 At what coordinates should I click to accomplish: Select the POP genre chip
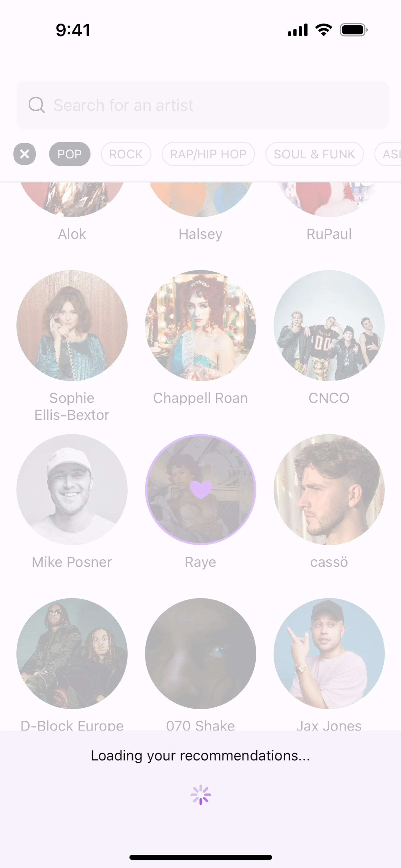click(x=70, y=154)
